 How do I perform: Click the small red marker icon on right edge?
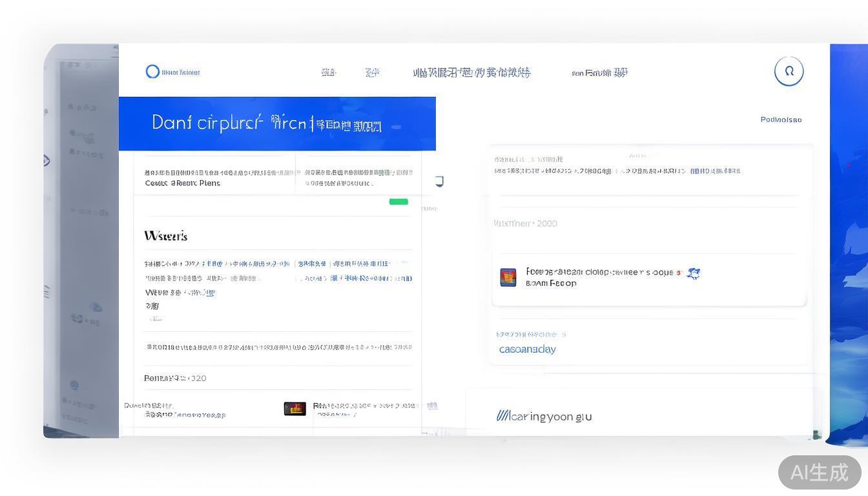848,165
